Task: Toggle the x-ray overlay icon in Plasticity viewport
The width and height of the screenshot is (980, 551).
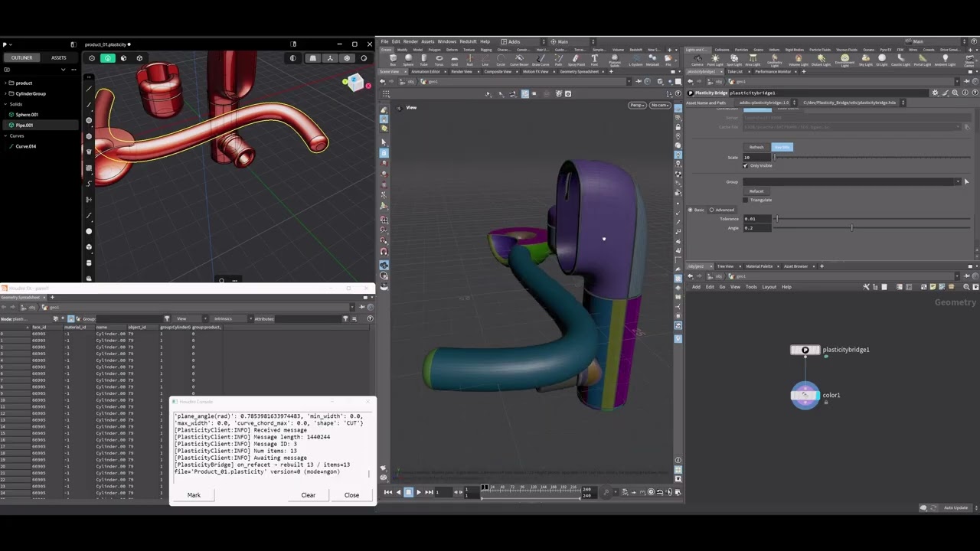Action: tap(293, 58)
